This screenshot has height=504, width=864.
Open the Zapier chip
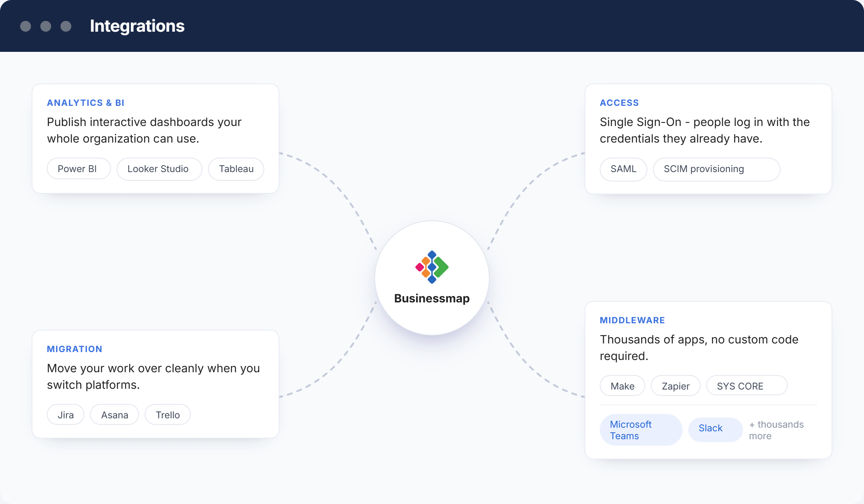676,386
